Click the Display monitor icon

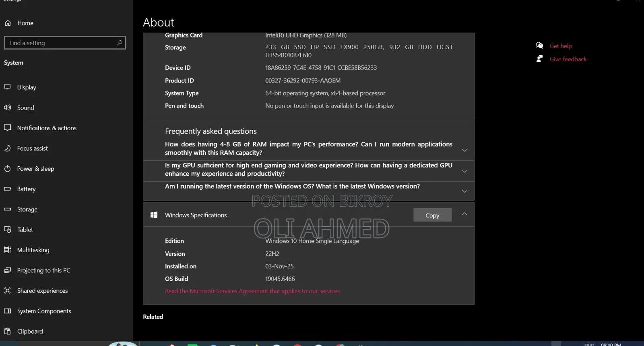[x=7, y=87]
